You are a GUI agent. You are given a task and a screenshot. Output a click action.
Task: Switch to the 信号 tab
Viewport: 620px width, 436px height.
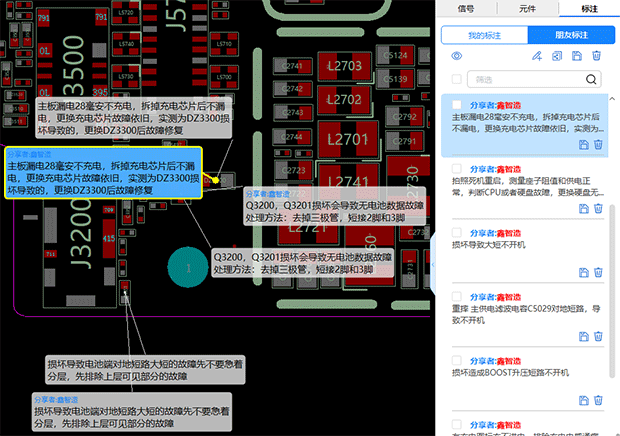pyautogui.click(x=466, y=8)
